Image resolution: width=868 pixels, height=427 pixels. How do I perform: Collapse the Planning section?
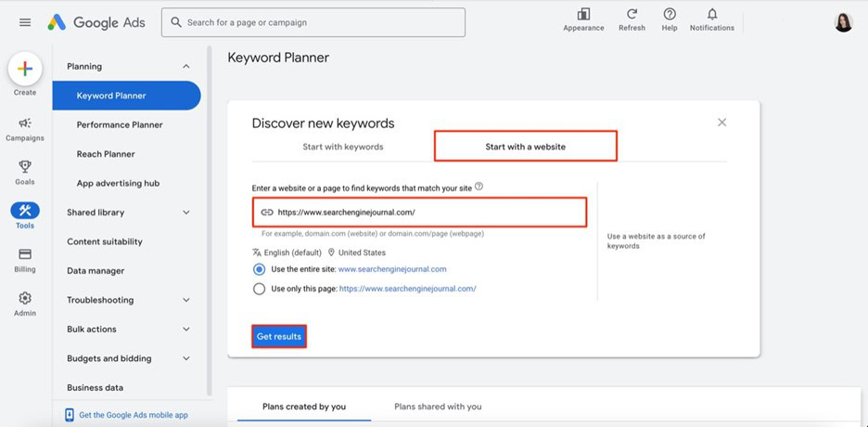click(x=186, y=67)
